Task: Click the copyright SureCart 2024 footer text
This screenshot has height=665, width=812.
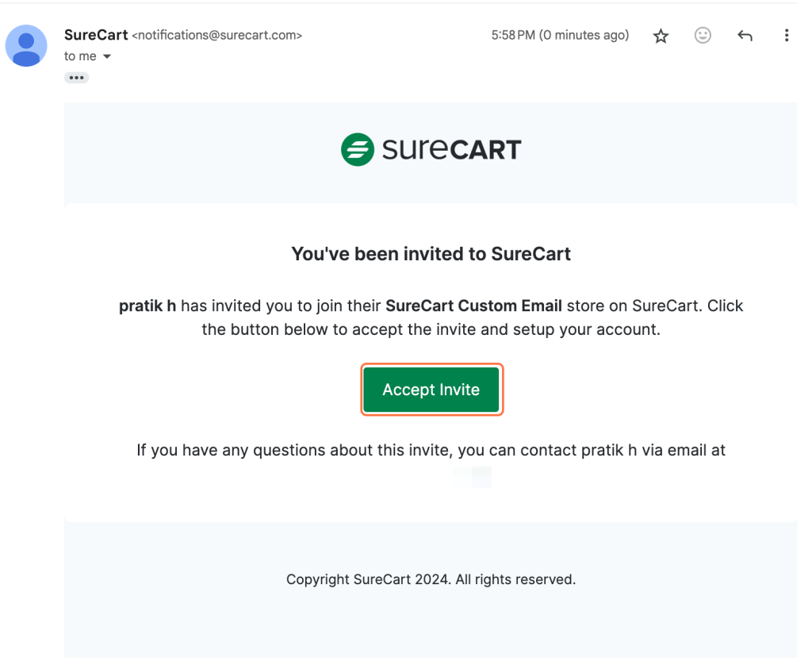Action: click(431, 579)
